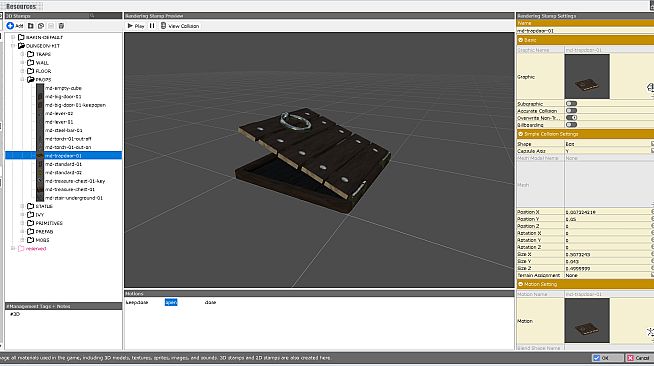The width and height of the screenshot is (654, 366).
Task: Click the blue Add stamp button
Action: click(15, 26)
